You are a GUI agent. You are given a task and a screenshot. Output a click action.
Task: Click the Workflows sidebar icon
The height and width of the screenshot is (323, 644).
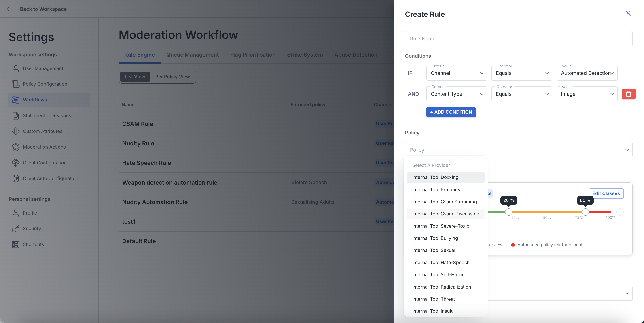[x=15, y=100]
